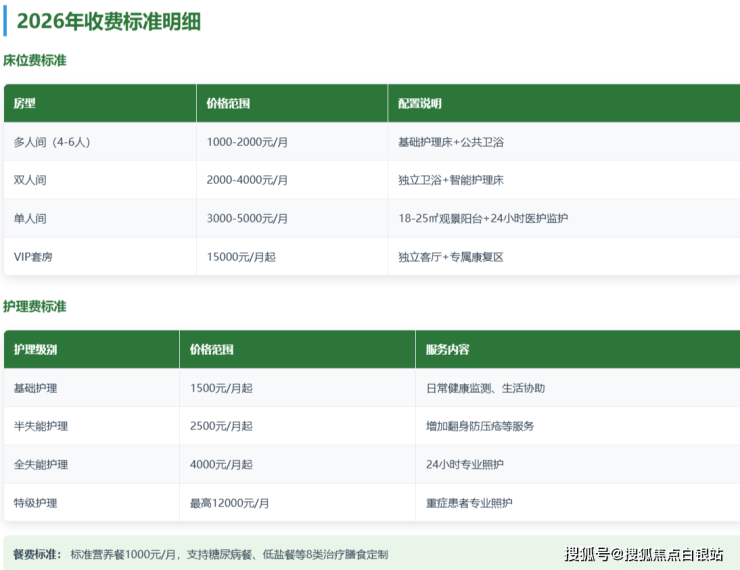Click the 房型 column header
This screenshot has width=740, height=570.
pos(24,103)
